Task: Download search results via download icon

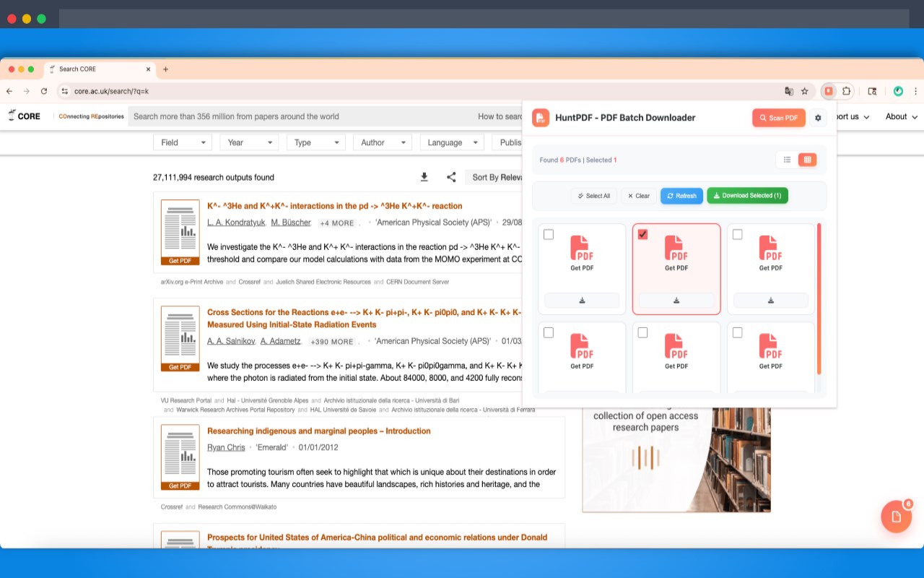Action: click(424, 177)
